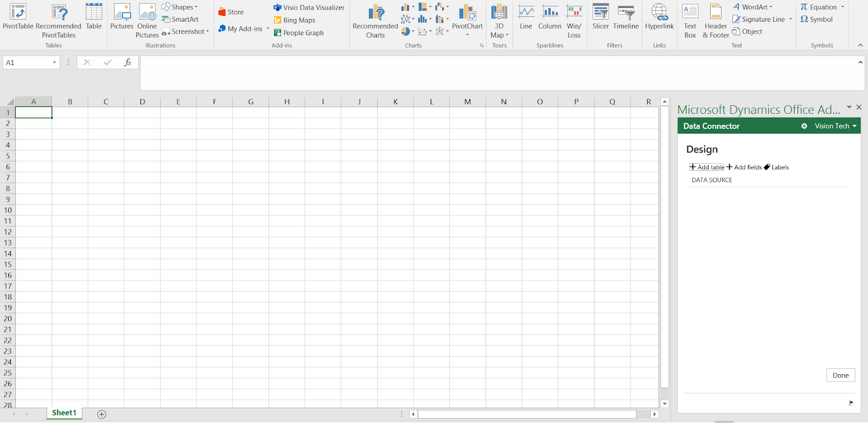Viewport: 868px width, 423px height.
Task: Click the DATA SOURCE heading
Action: (712, 180)
